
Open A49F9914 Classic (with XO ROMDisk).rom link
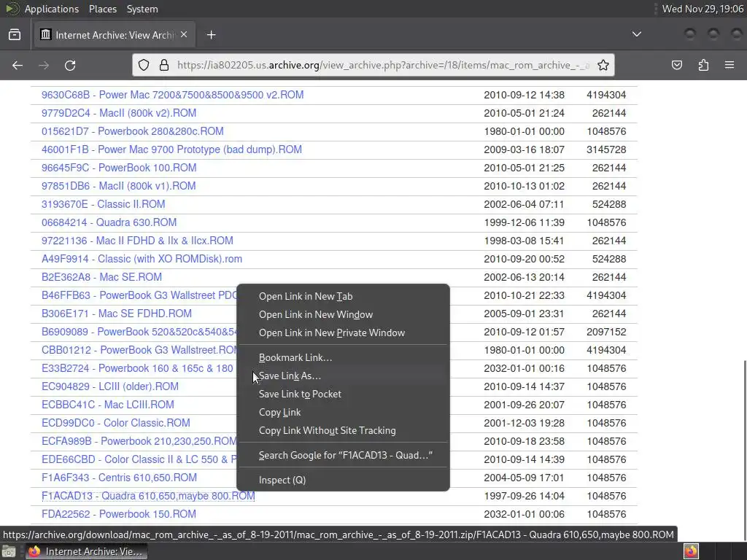[142, 259]
